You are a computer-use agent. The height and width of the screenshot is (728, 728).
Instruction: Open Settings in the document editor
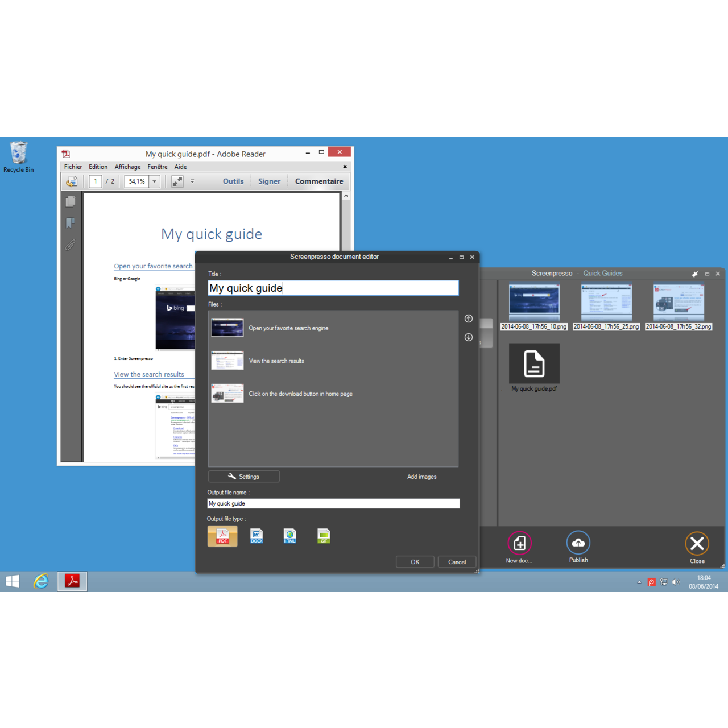pyautogui.click(x=243, y=476)
